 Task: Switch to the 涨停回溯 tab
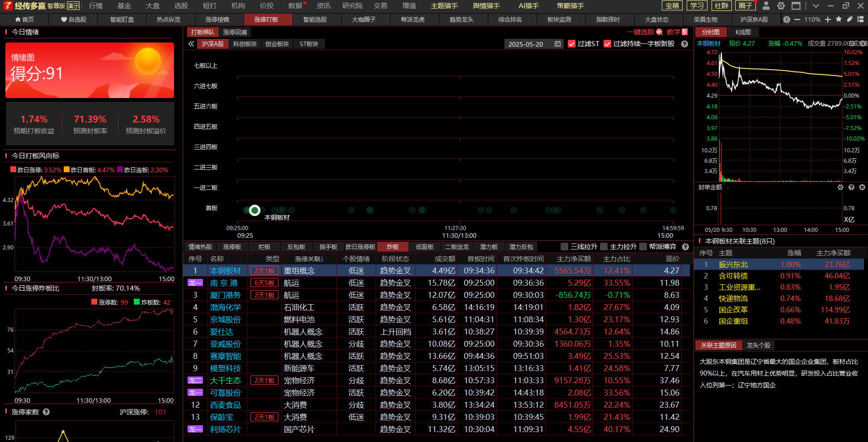[x=235, y=32]
